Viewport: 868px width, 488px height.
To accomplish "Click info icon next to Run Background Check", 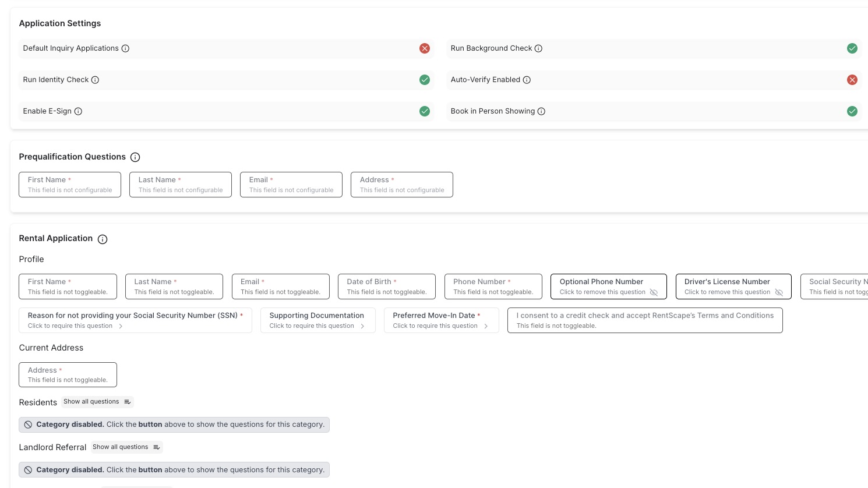I will click(538, 48).
